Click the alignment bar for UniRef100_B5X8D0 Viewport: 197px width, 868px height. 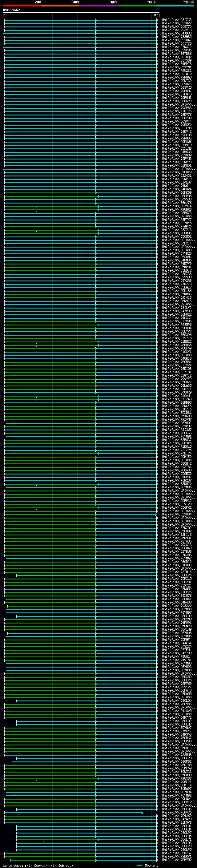80,515
